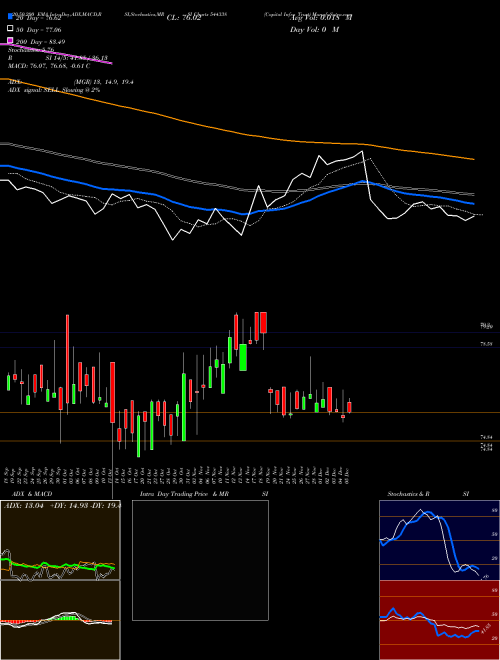Click the tall red candlestick on 01 Oct
Screen dimensions: 500x660
(x=67, y=359)
